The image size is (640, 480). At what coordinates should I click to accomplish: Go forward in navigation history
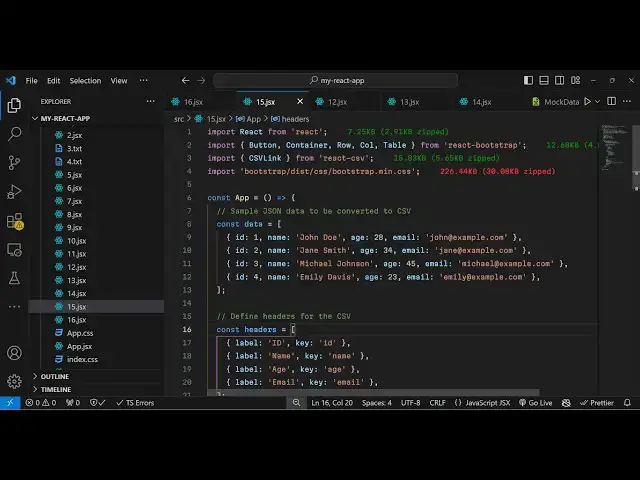pos(201,80)
